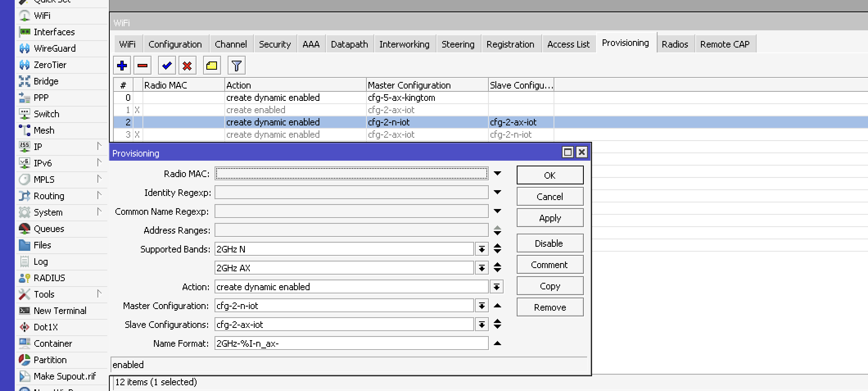Sort by the Master Configuration column header

[x=427, y=85]
